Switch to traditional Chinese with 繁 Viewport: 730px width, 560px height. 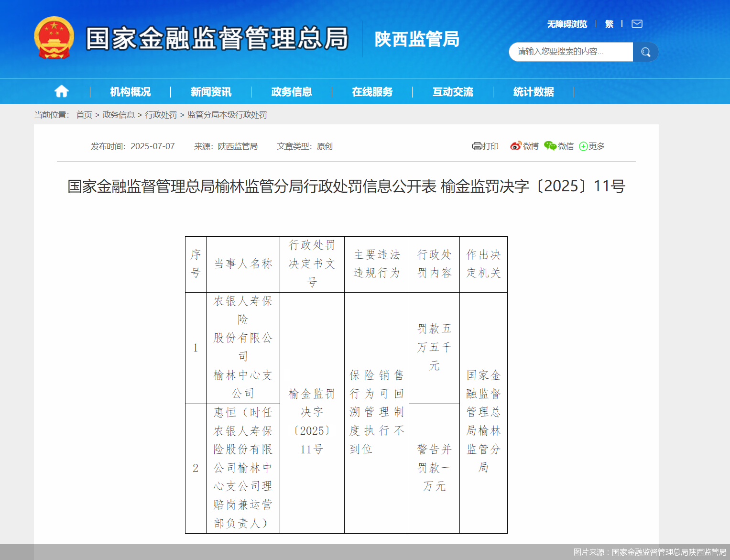click(609, 24)
